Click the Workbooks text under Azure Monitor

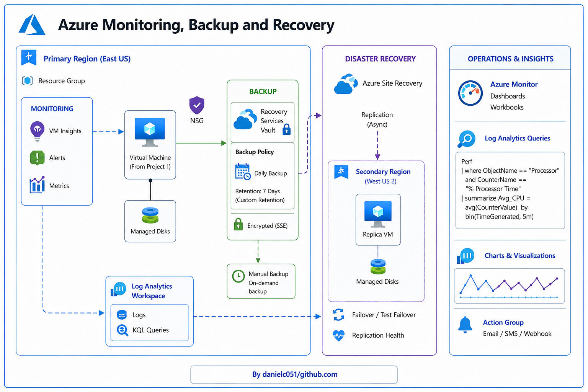(x=507, y=107)
